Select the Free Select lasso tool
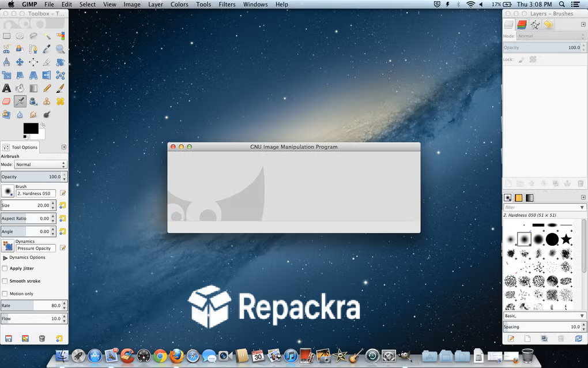 click(33, 36)
